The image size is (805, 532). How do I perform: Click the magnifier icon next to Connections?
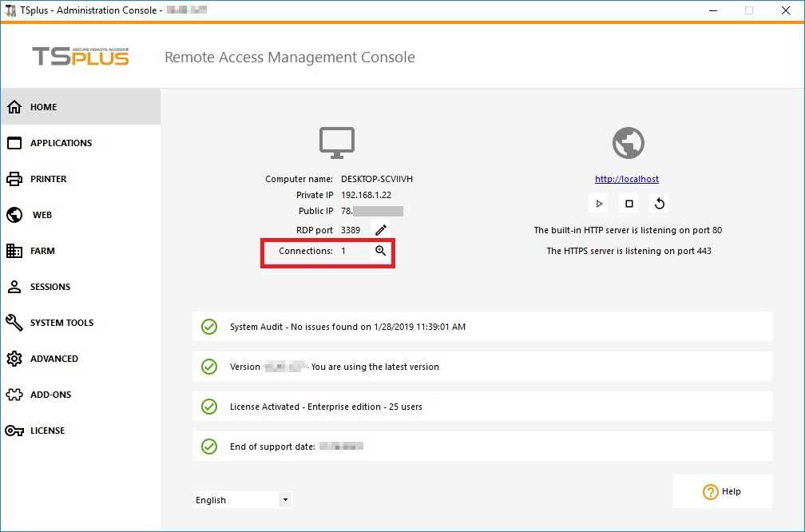pyautogui.click(x=381, y=251)
